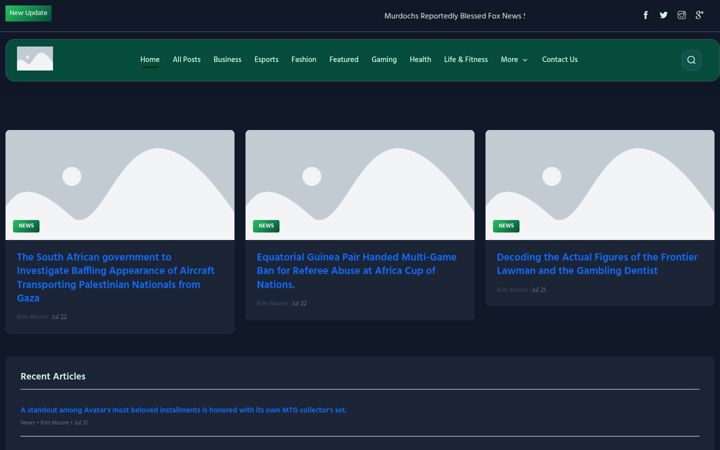Screen dimensions: 720x450
Task: Click the Recent Articles heading
Action: click(x=53, y=376)
